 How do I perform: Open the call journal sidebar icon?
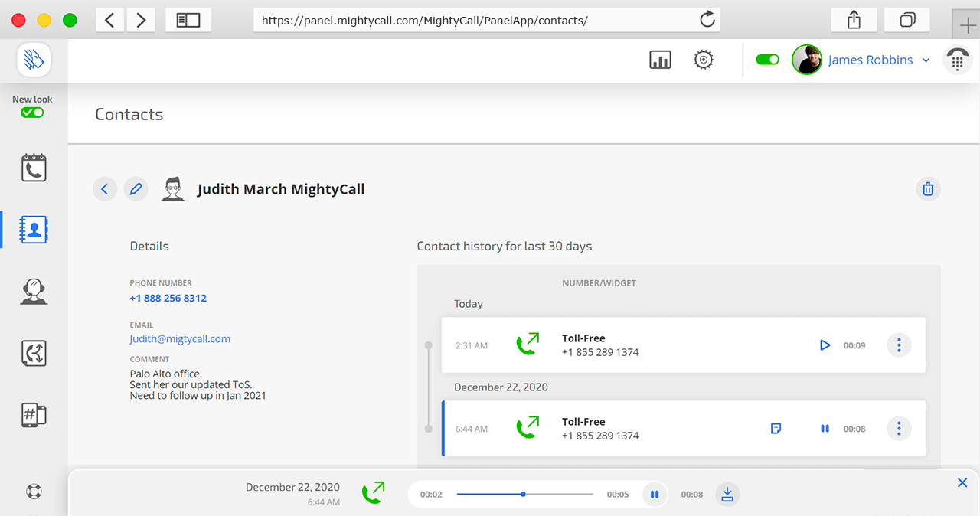pyautogui.click(x=34, y=168)
